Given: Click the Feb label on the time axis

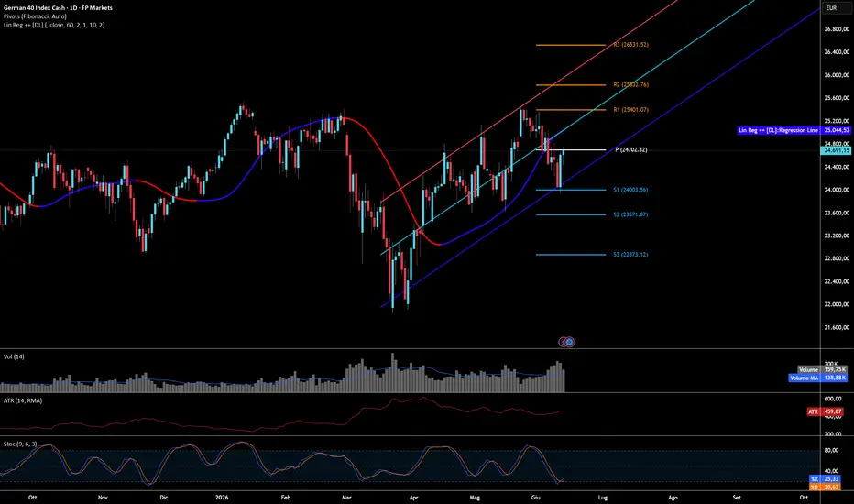Looking at the screenshot, I should [285, 498].
